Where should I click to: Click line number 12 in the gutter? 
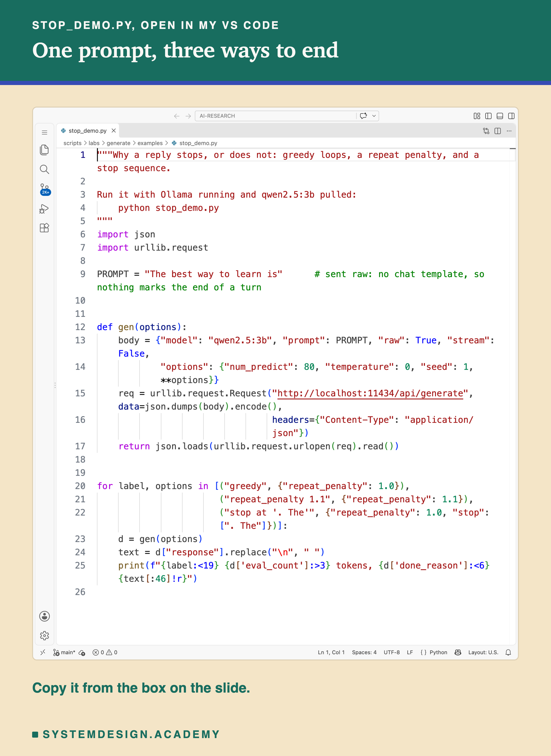(x=80, y=327)
